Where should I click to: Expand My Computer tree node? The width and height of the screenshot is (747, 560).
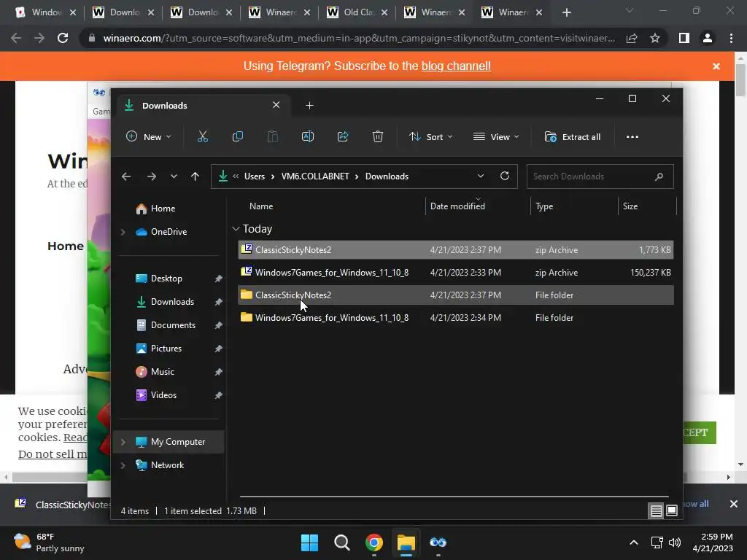click(123, 442)
